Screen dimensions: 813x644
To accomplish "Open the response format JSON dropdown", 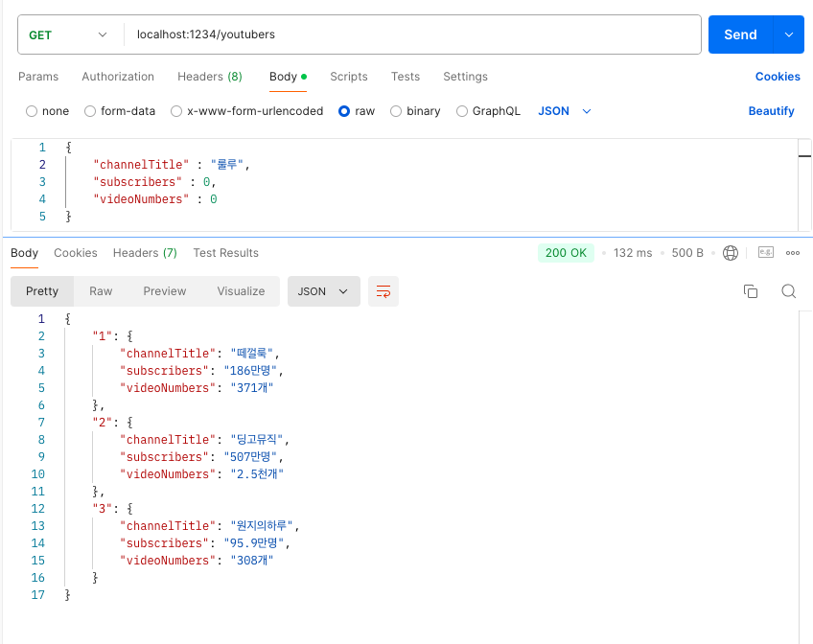I will pyautogui.click(x=323, y=291).
